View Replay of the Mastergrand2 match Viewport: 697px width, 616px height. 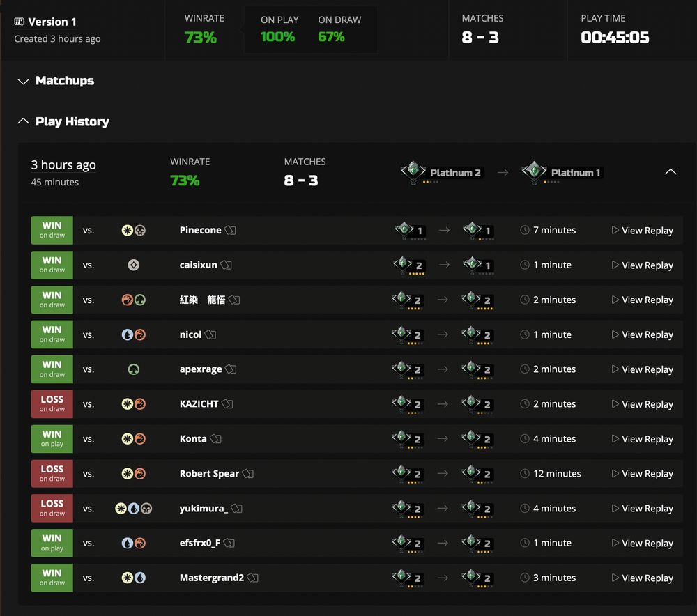coord(643,578)
